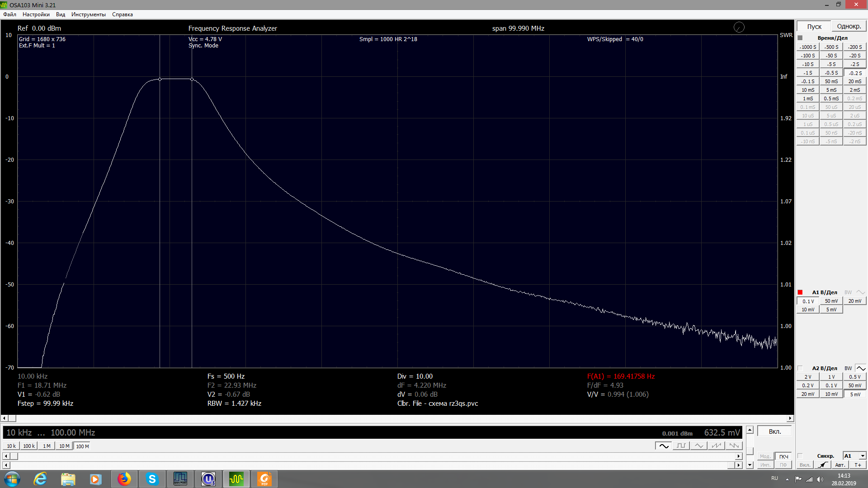Select the 10 M frequency range button
This screenshot has width=868, height=488.
pyautogui.click(x=64, y=446)
